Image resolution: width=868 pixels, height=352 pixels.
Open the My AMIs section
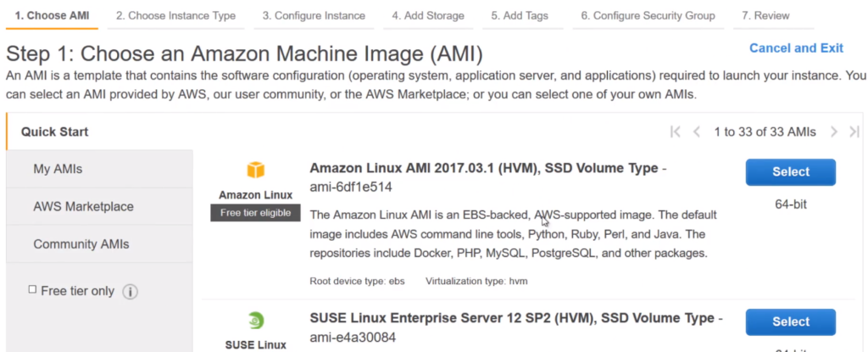pyautogui.click(x=58, y=169)
